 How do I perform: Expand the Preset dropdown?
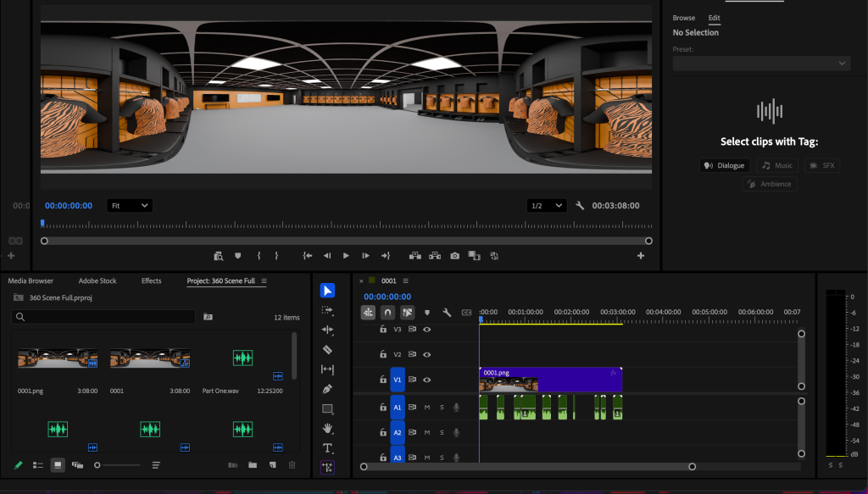click(x=761, y=64)
